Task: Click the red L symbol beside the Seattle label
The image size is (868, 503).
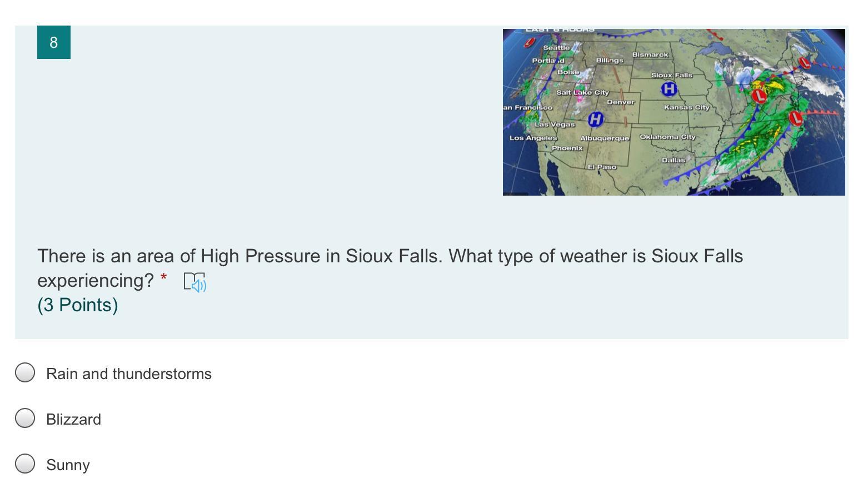Action: pyautogui.click(x=530, y=42)
